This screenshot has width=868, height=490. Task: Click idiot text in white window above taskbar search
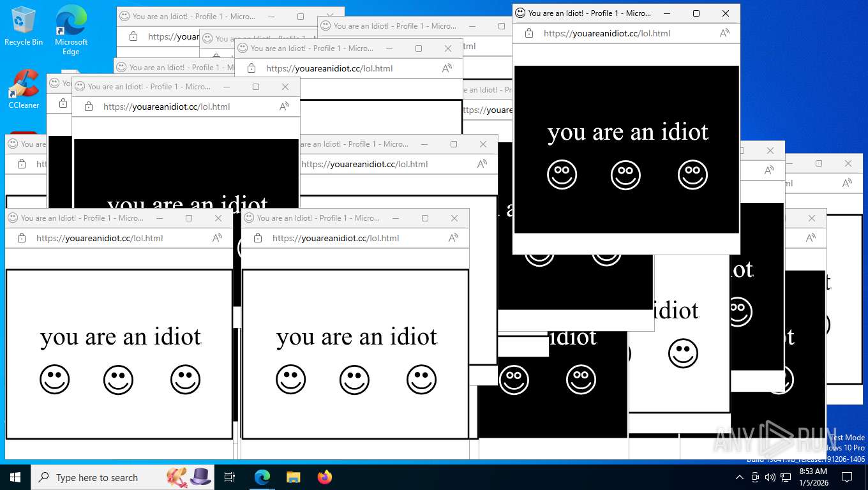pos(121,337)
